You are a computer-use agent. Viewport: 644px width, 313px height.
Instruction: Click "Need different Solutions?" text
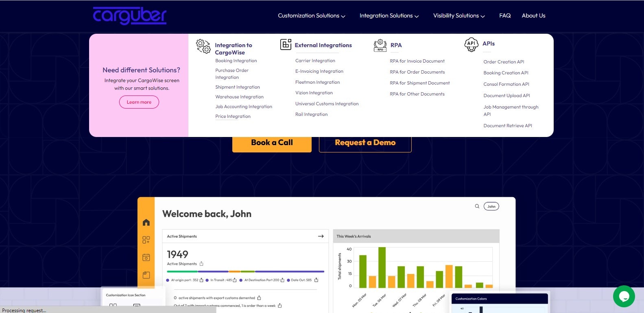pyautogui.click(x=141, y=70)
